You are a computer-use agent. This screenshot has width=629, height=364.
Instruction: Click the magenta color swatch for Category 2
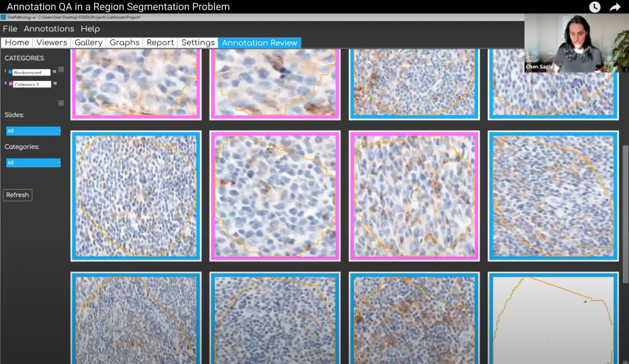pyautogui.click(x=11, y=83)
